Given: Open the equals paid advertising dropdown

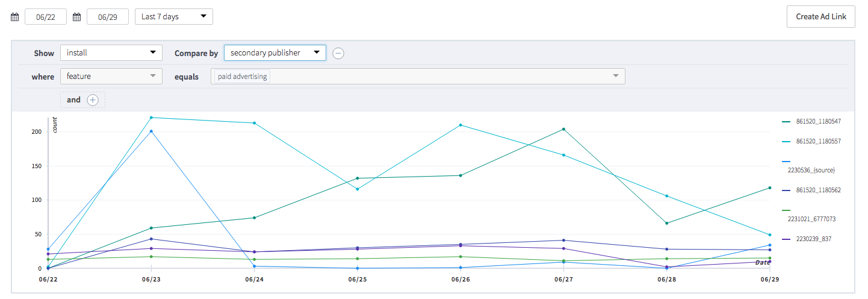Looking at the screenshot, I should 418,76.
